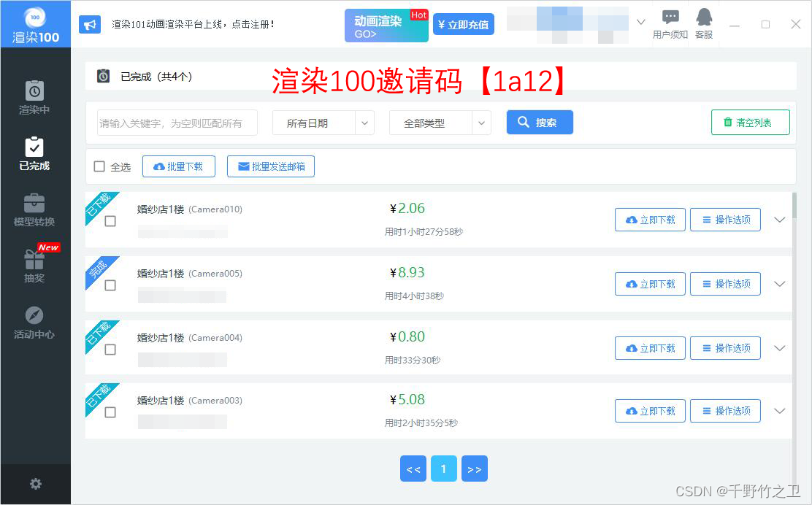This screenshot has height=505, width=812.
Task: Check the 全选 select-all checkbox
Action: (x=99, y=166)
